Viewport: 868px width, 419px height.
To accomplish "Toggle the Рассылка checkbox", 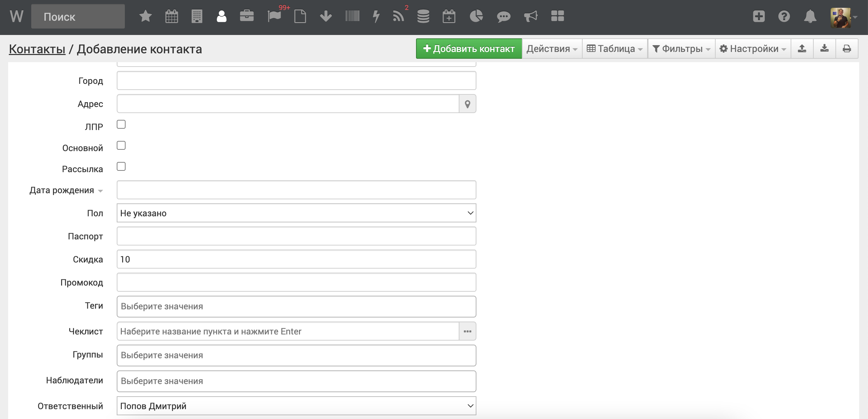I will click(121, 167).
